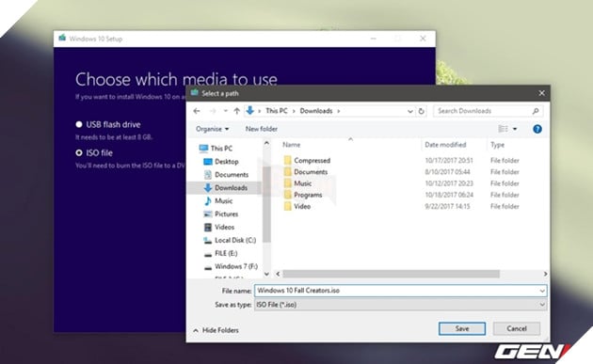Click the navigation pane scroll up arrow
Screen dimensions: 593x364
tap(266, 143)
